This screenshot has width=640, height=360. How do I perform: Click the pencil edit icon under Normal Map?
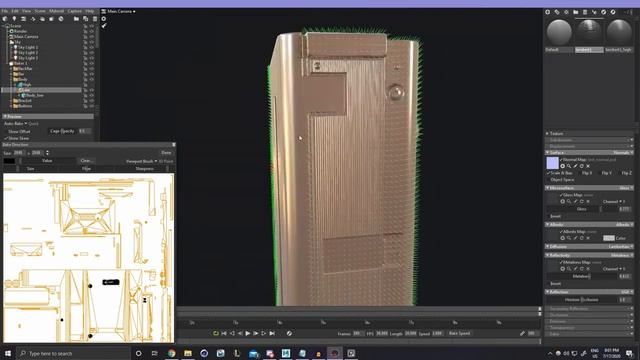tap(576, 166)
